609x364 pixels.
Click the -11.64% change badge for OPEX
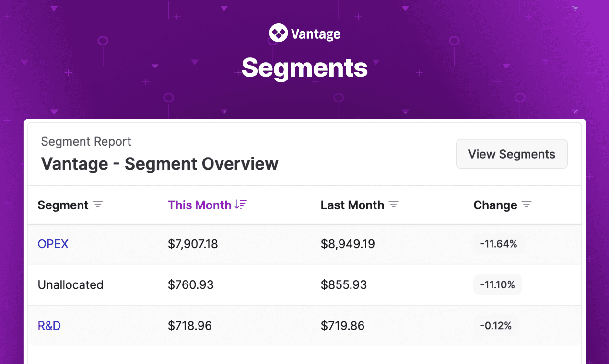[499, 244]
